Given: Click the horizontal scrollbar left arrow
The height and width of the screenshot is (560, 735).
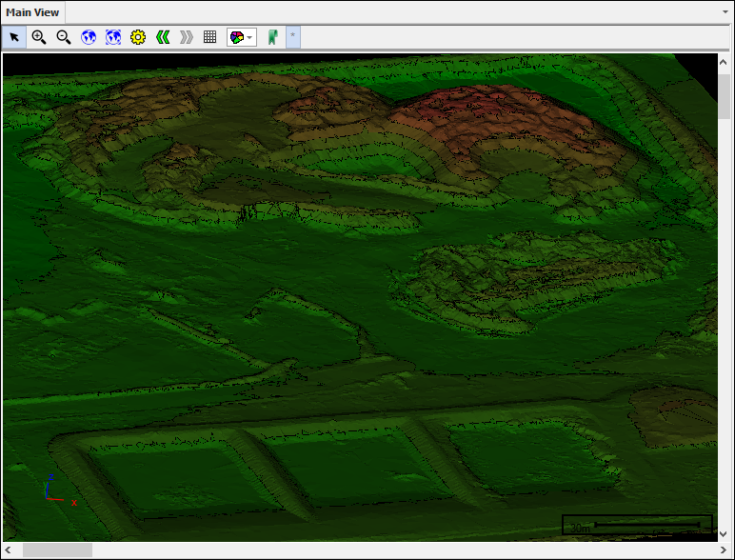Looking at the screenshot, I should (10, 550).
